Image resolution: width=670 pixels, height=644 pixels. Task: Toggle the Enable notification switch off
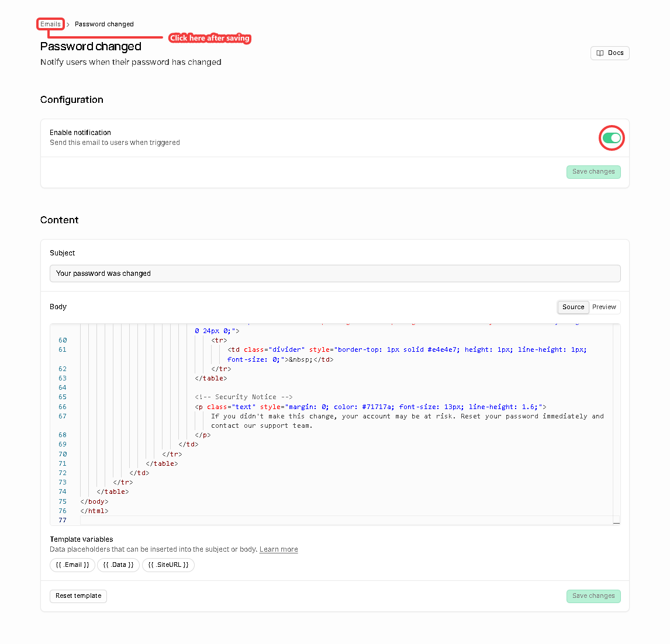[612, 138]
